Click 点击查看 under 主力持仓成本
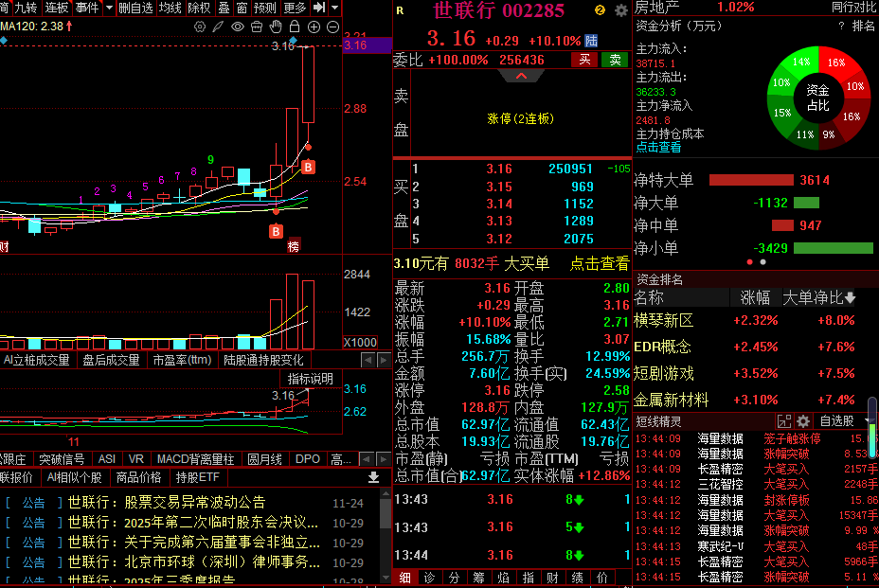The width and height of the screenshot is (879, 588). pos(658,148)
